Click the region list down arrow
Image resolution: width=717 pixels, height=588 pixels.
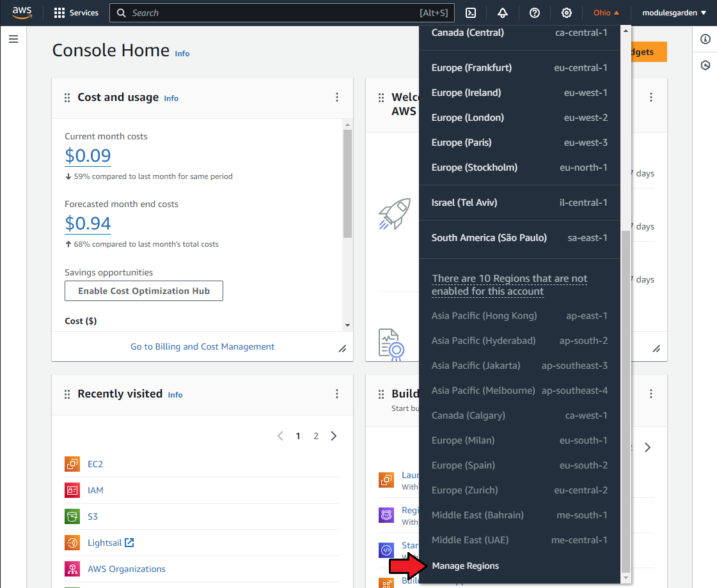point(626,578)
